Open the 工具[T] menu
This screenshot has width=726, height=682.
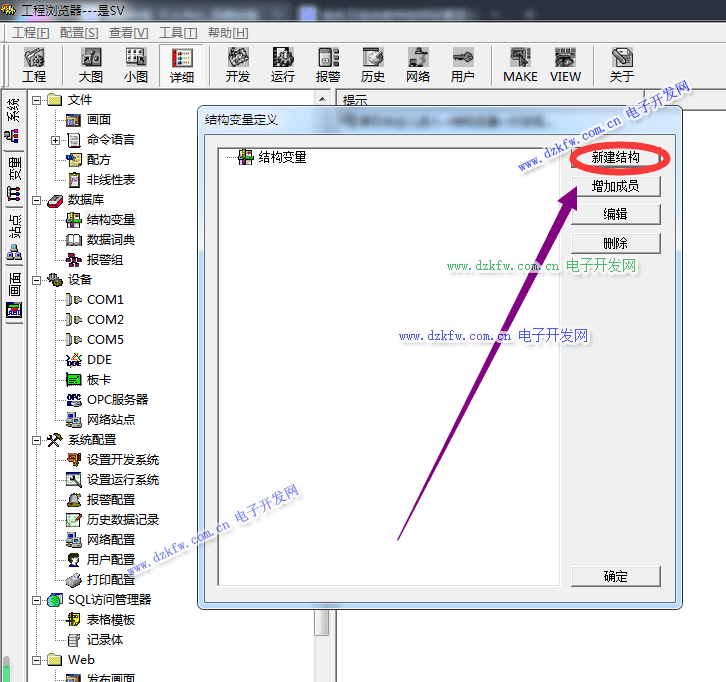(177, 33)
